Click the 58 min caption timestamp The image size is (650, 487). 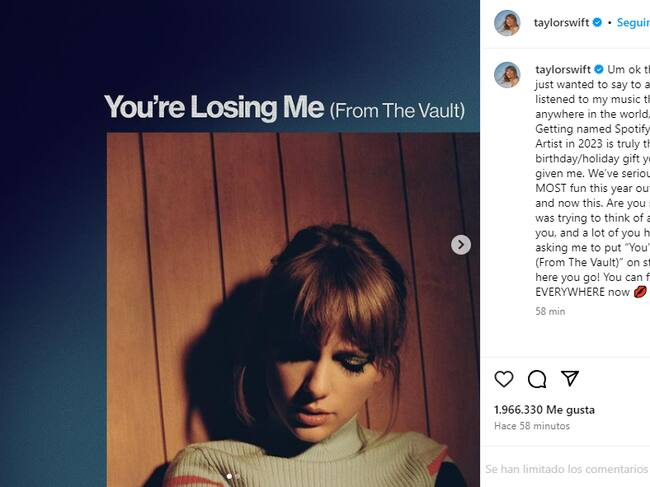550,311
